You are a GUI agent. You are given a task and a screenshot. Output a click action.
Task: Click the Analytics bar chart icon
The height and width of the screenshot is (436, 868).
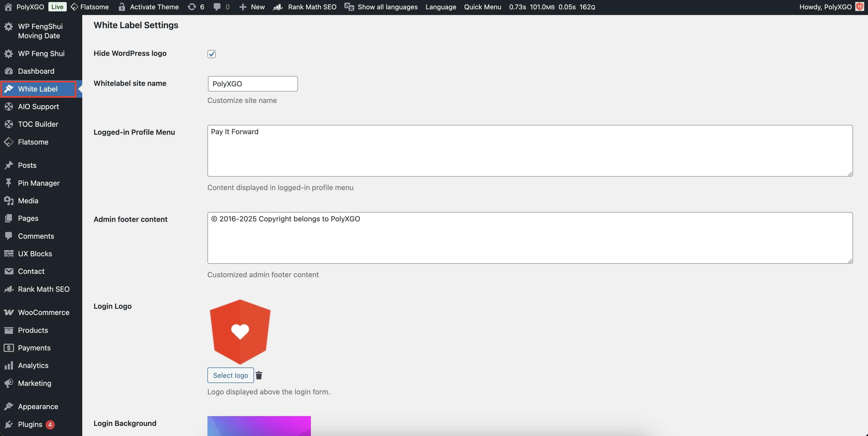tap(9, 366)
